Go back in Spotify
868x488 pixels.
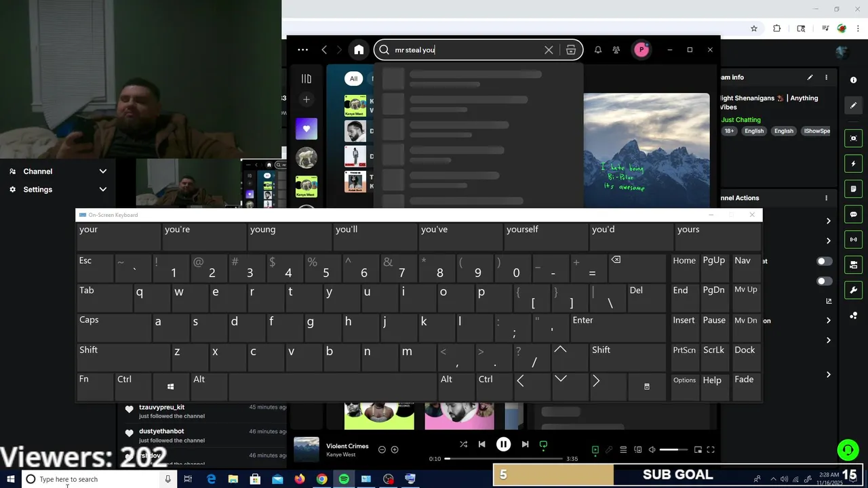coord(324,49)
